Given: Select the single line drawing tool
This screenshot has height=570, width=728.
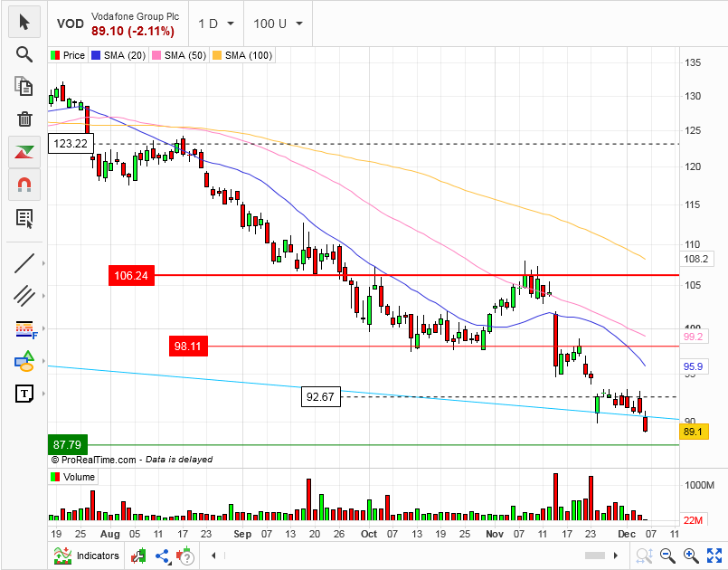Looking at the screenshot, I should pos(24,263).
